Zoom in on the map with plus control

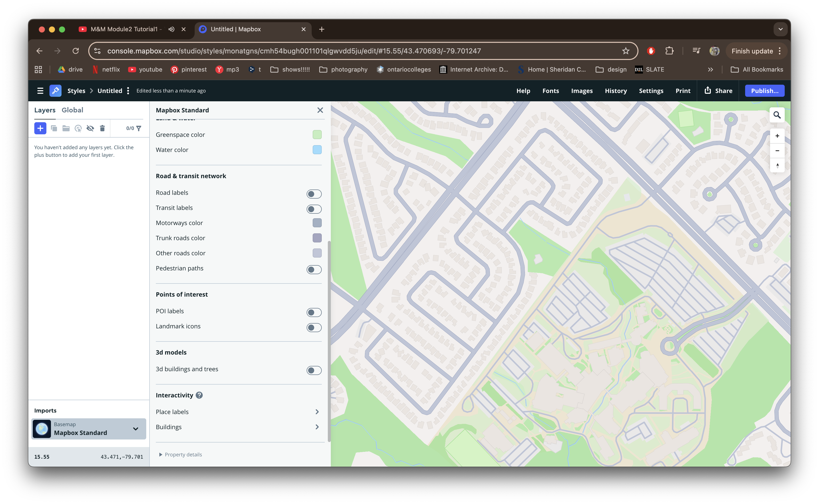pyautogui.click(x=777, y=135)
